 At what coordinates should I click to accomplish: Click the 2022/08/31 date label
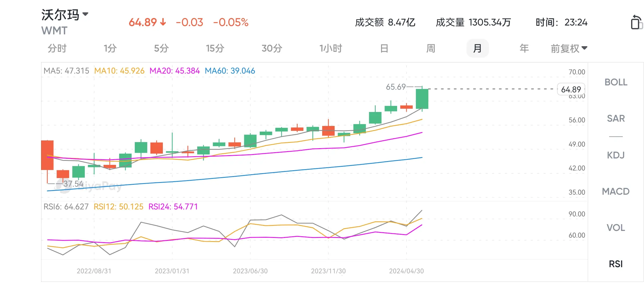pos(94,271)
